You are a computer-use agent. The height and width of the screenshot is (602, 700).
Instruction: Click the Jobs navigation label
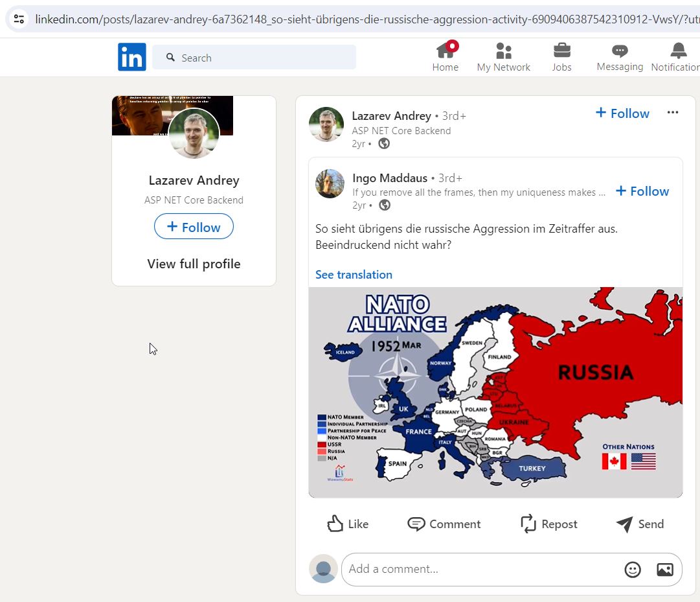(x=561, y=67)
